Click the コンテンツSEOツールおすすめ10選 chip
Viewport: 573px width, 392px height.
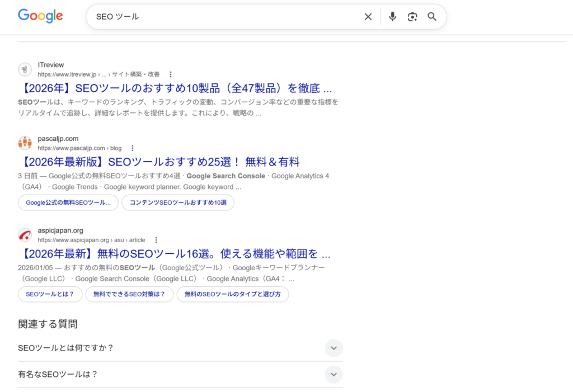(x=178, y=203)
